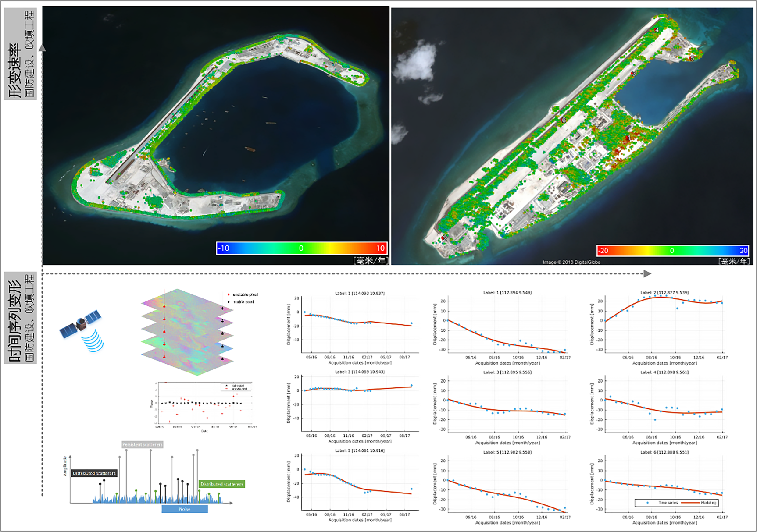Click the blue Noise label box

coord(185,509)
